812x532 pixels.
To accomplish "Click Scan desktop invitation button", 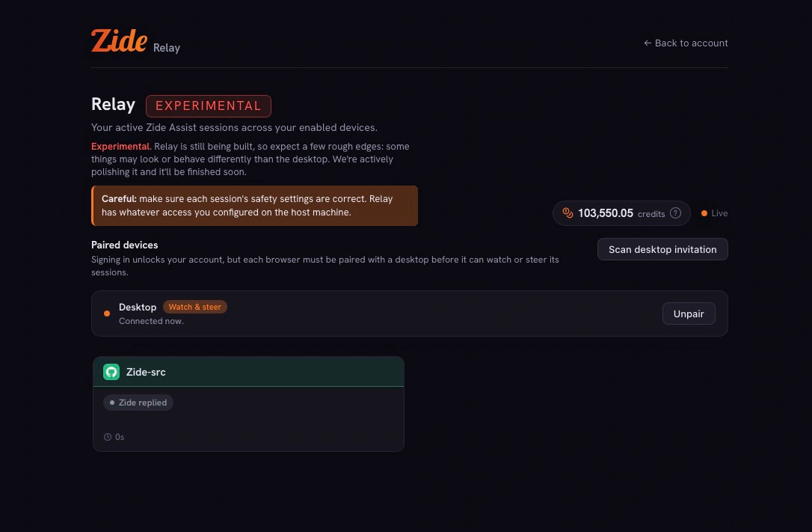I will (662, 249).
